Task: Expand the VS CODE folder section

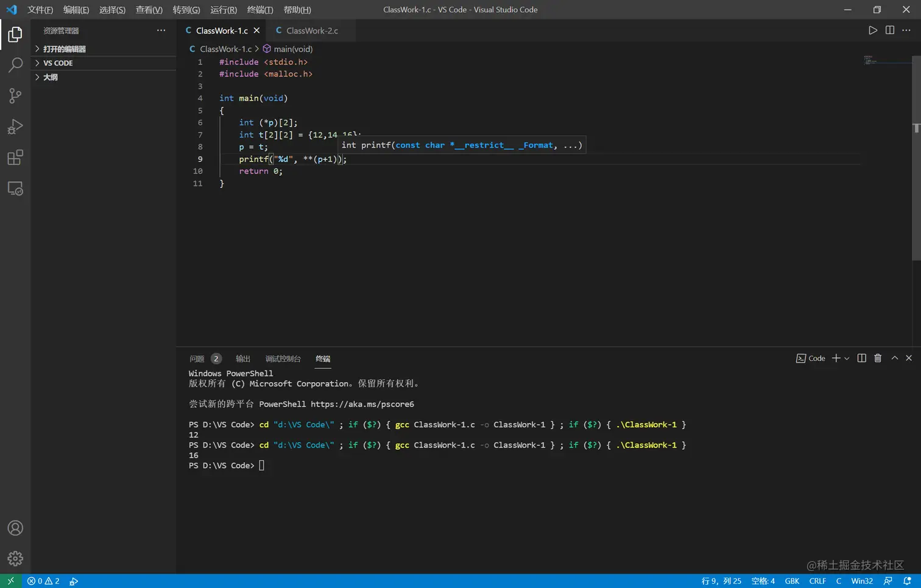Action: [58, 63]
